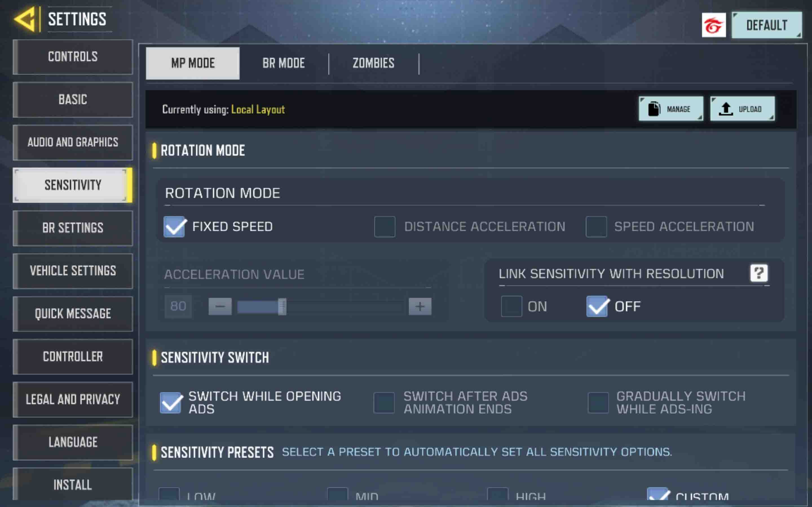Check Gradually Switch While ADS-ing
812x507 pixels.
[598, 403]
